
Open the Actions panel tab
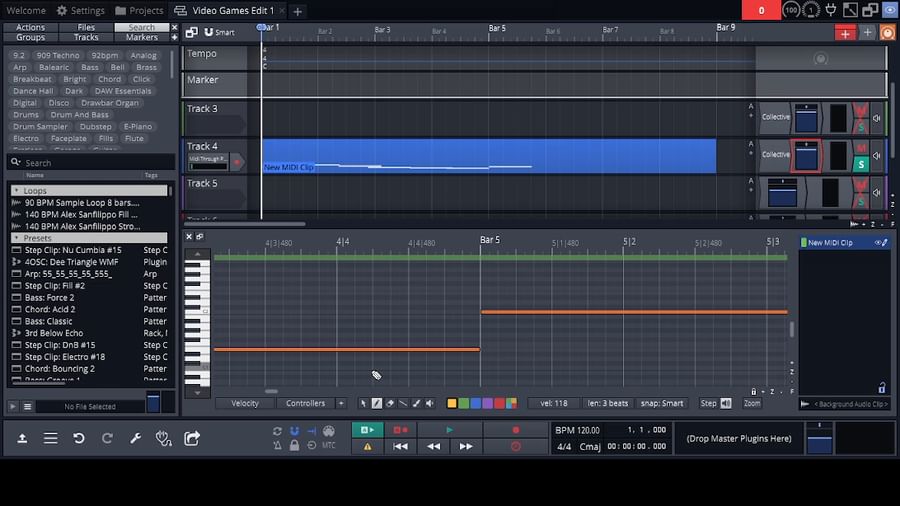[x=30, y=27]
